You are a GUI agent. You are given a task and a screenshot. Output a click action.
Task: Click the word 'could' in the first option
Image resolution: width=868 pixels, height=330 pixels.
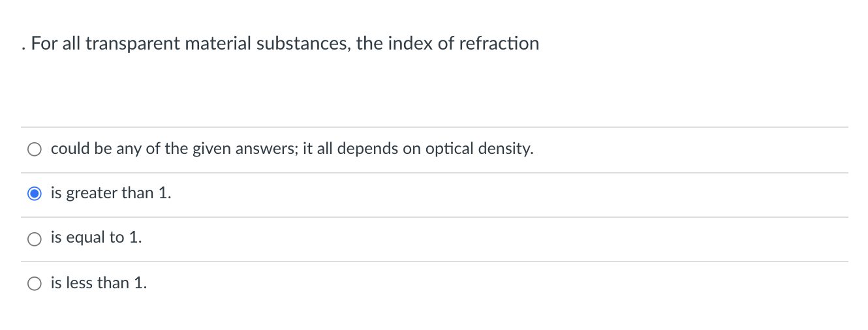click(x=70, y=149)
